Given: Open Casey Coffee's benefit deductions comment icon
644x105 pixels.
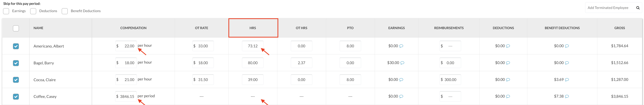Looking at the screenshot, I should tap(567, 97).
